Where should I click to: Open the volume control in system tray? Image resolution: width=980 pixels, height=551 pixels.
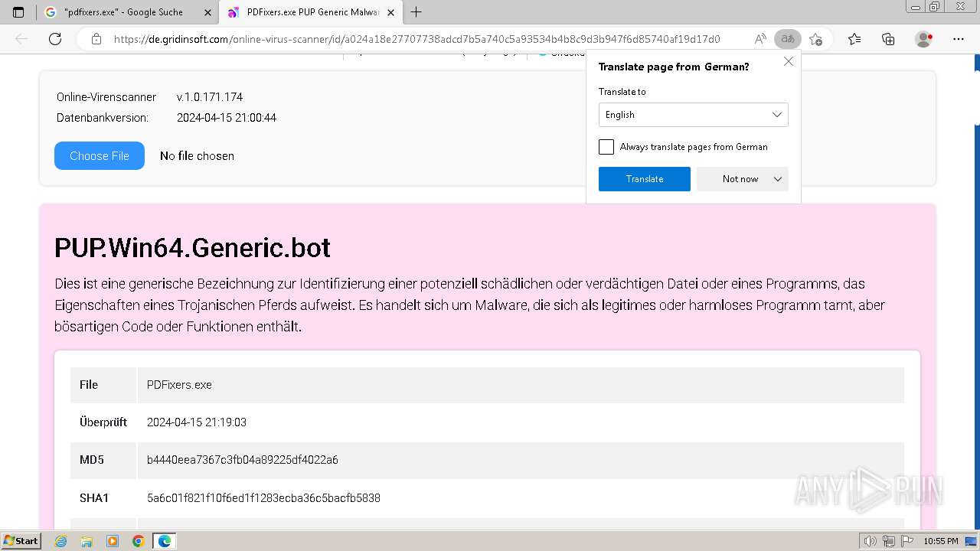[x=871, y=541]
